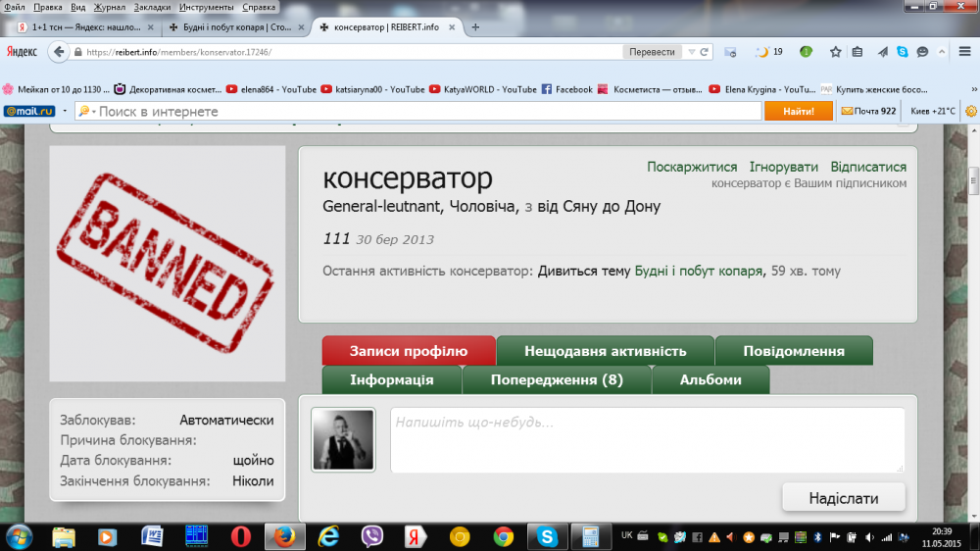
Task: Open the Firefox hamburger menu
Action: point(965,52)
